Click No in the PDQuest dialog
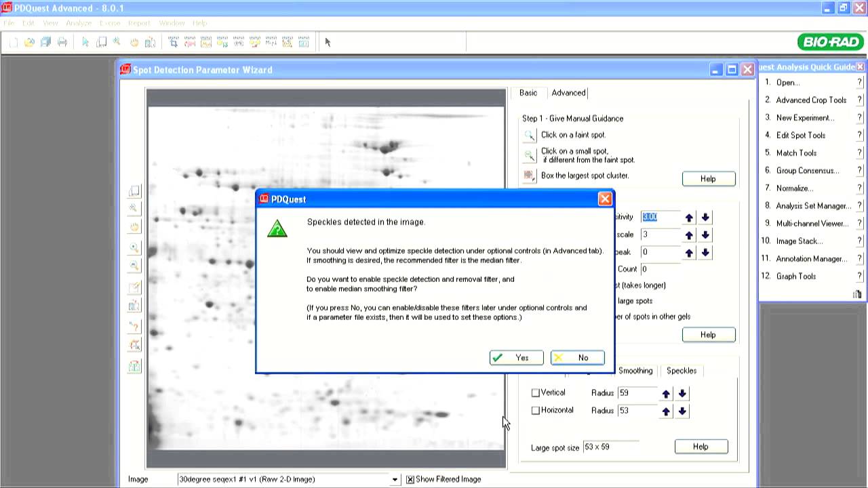The width and height of the screenshot is (868, 488). (x=577, y=358)
